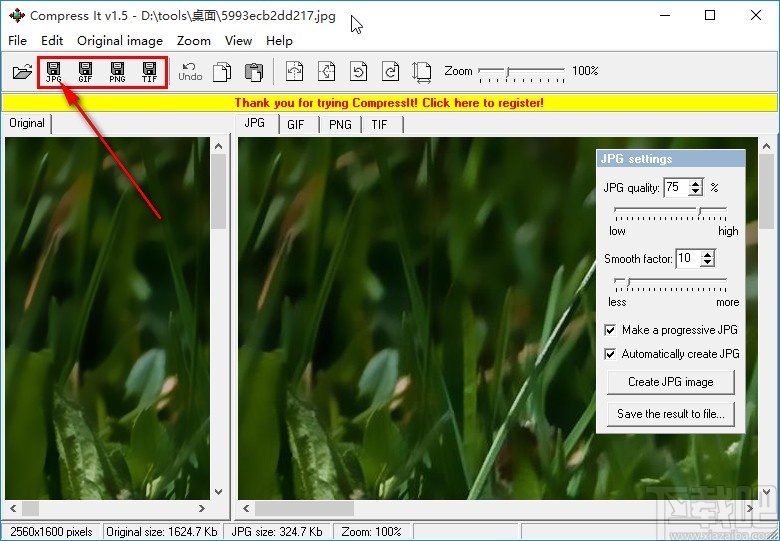Decrease Smooth factor with down arrow
The width and height of the screenshot is (780, 541).
coord(708,263)
